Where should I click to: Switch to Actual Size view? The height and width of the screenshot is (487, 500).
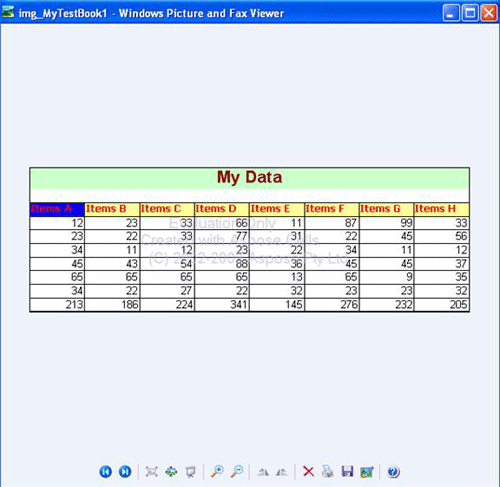click(171, 472)
